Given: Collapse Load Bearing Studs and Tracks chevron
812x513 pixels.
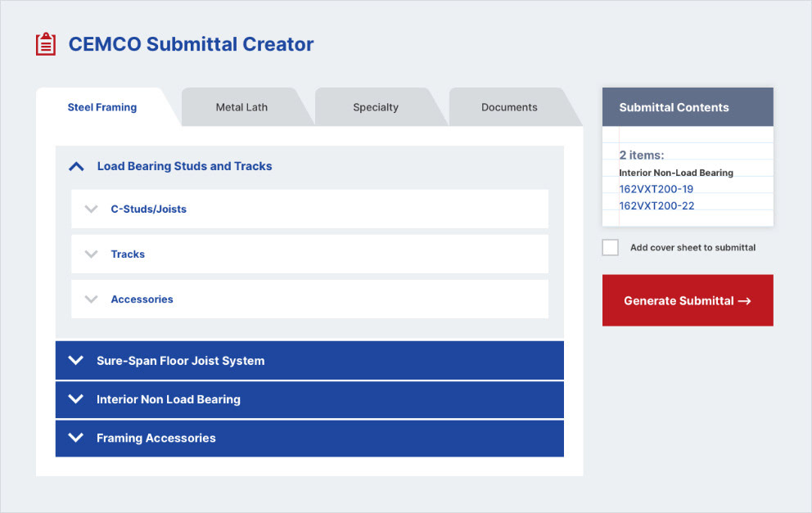Looking at the screenshot, I should pos(76,166).
